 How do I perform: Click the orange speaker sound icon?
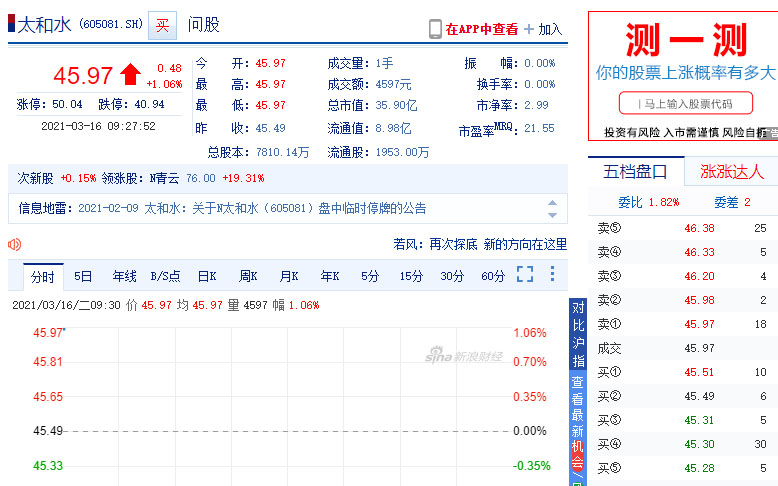[14, 244]
